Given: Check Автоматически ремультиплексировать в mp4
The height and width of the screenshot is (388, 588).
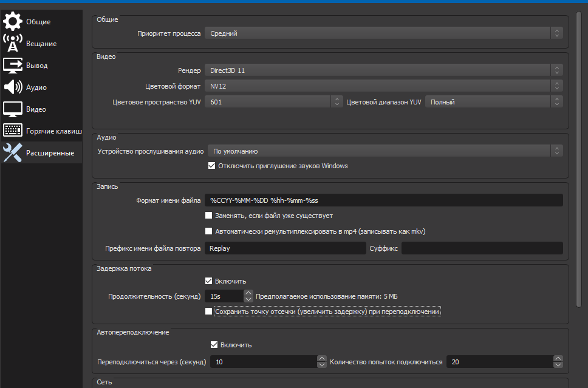Looking at the screenshot, I should point(208,231).
